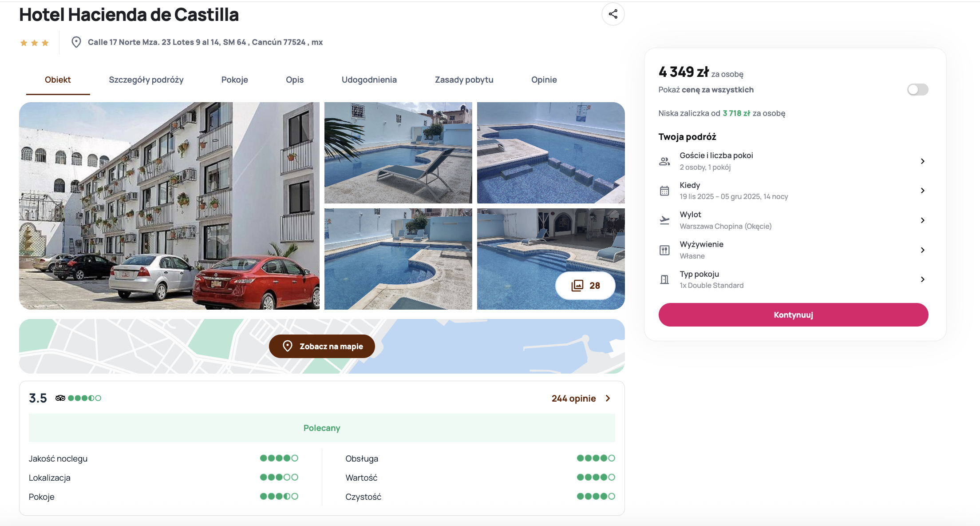
Task: Open the 28-photo gallery badge
Action: [x=585, y=286]
